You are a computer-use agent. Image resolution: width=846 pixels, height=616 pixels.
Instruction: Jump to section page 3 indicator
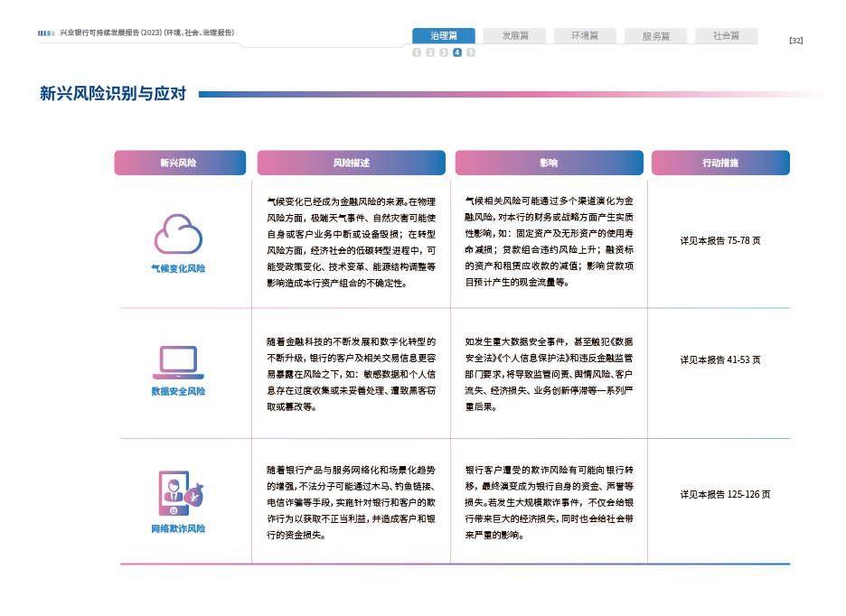444,52
